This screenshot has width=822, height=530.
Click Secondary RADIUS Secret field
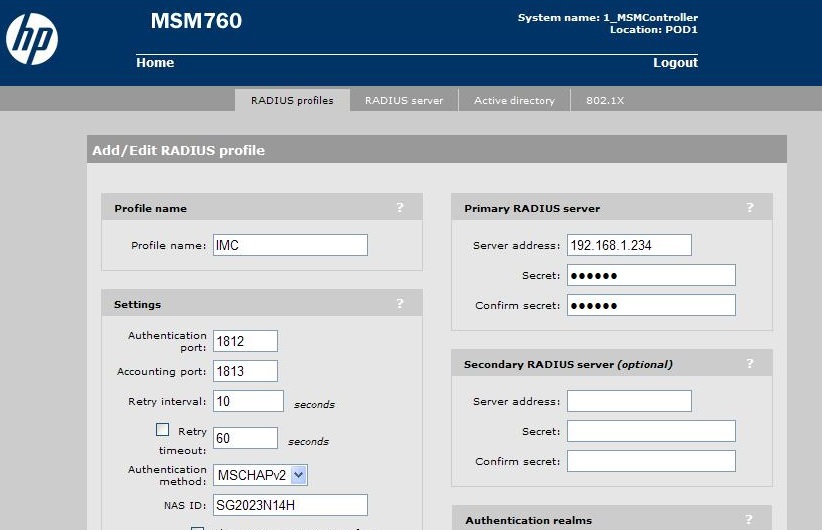[x=651, y=431]
